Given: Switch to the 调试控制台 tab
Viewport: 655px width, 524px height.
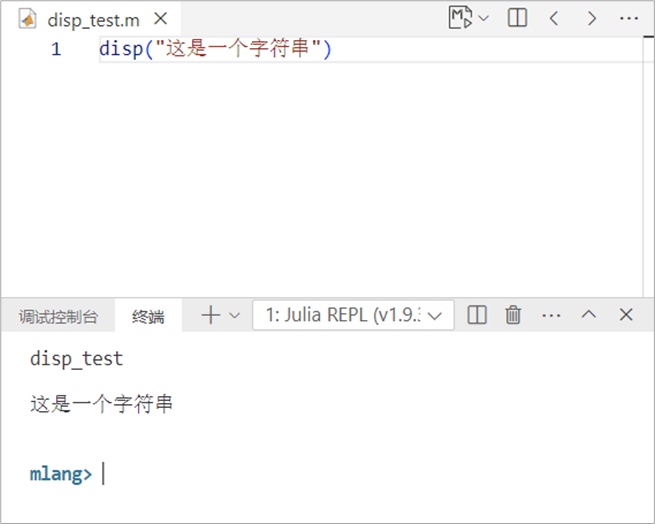Looking at the screenshot, I should point(58,317).
